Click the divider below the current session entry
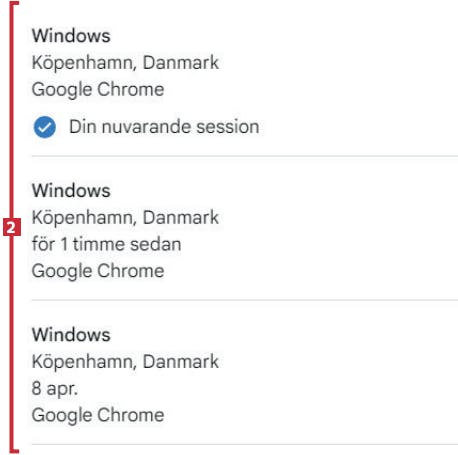458x455 pixels. tap(245, 156)
